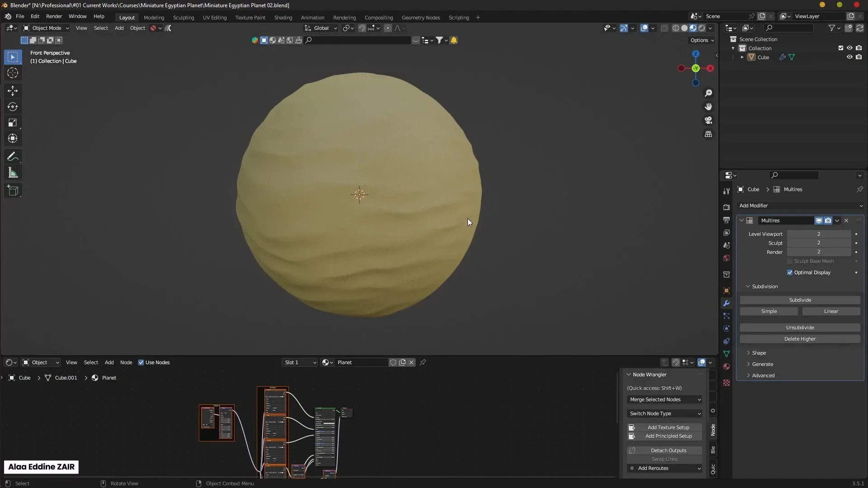Viewport: 868px width, 488px height.
Task: Toggle the Add Texture Setup icon
Action: click(x=632, y=427)
